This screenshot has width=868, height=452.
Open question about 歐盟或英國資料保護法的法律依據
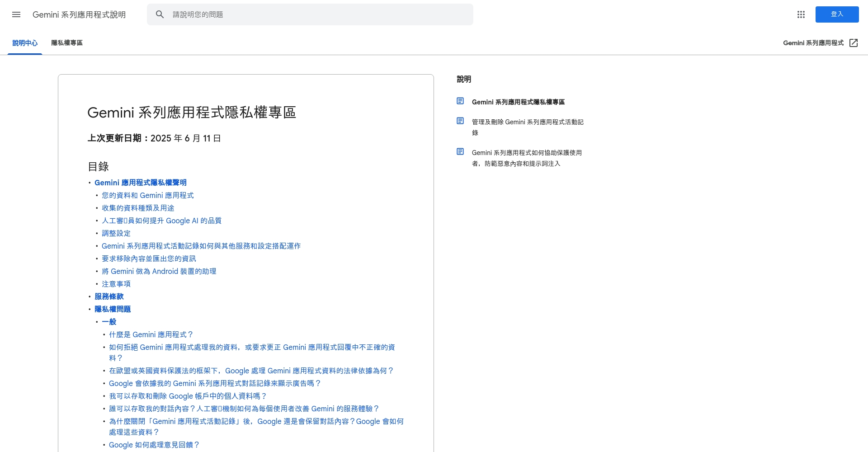click(251, 371)
